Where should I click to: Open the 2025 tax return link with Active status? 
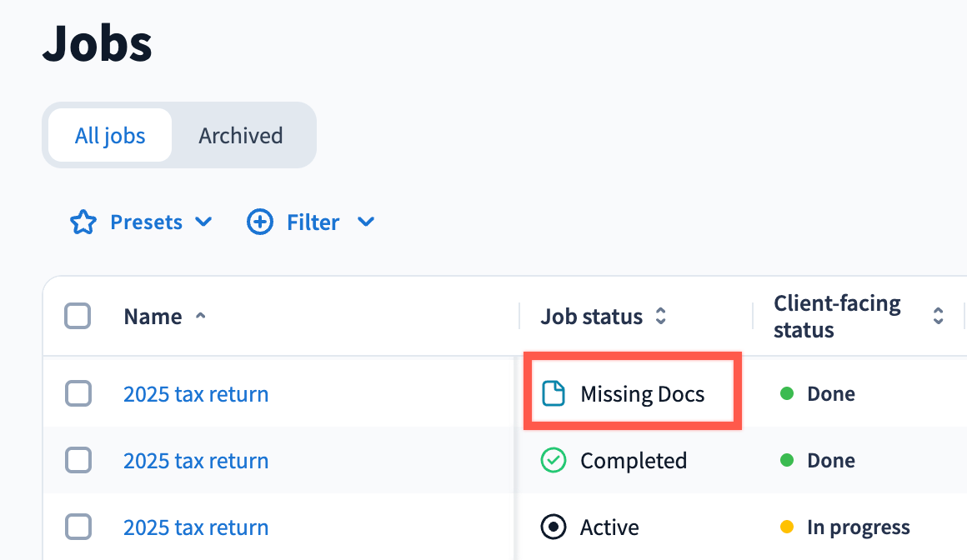pos(196,527)
